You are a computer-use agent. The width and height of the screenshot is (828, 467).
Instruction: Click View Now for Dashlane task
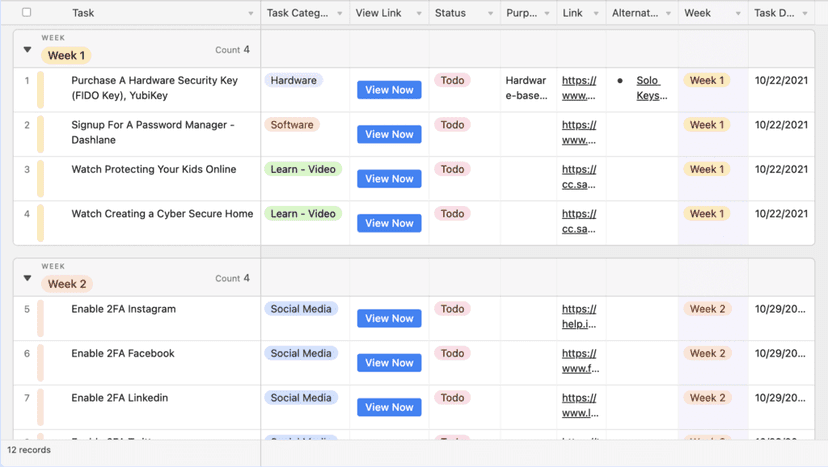(x=389, y=134)
